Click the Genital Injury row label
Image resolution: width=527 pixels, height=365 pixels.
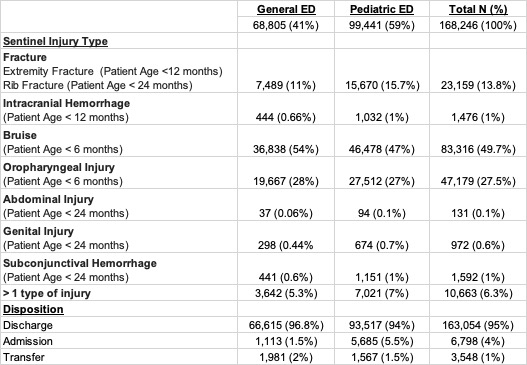38,231
